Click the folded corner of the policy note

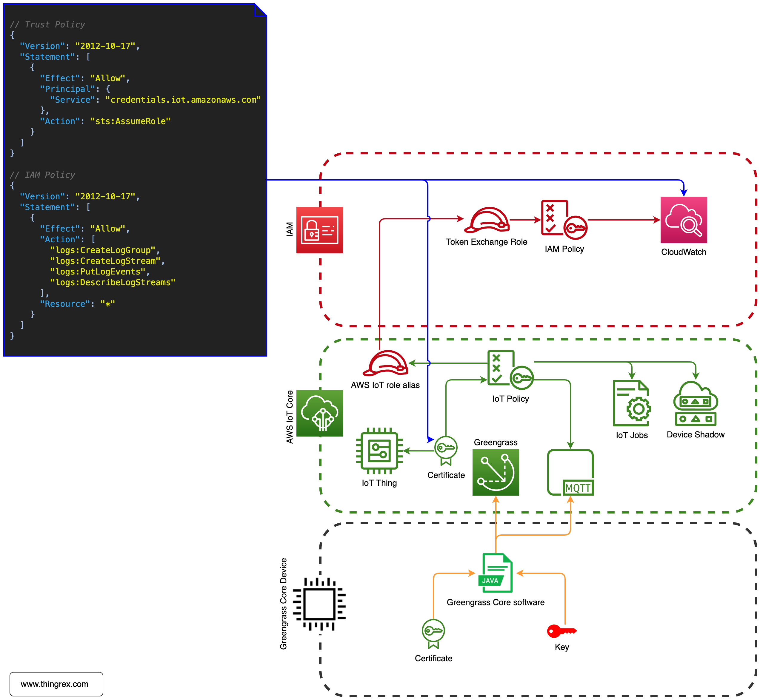pyautogui.click(x=260, y=10)
